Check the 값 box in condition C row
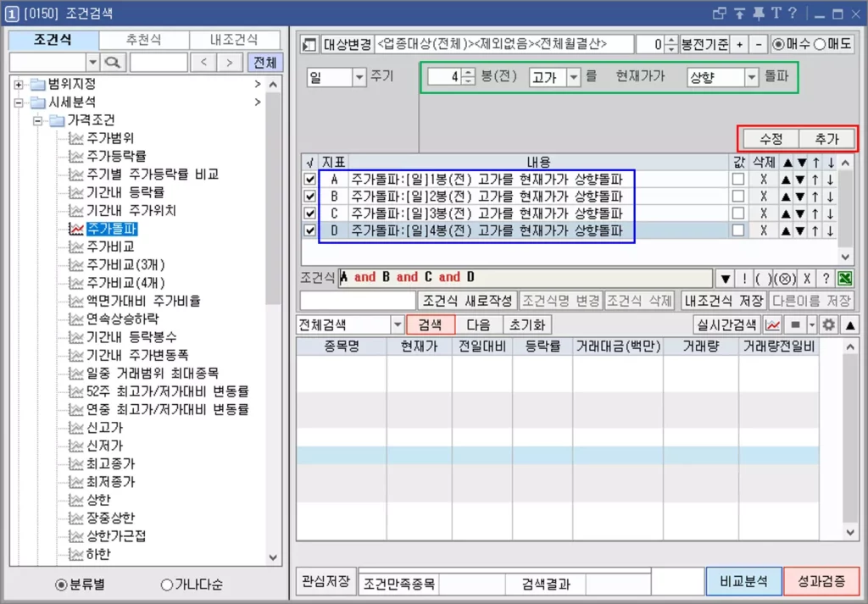This screenshot has height=604, width=868. [x=738, y=213]
